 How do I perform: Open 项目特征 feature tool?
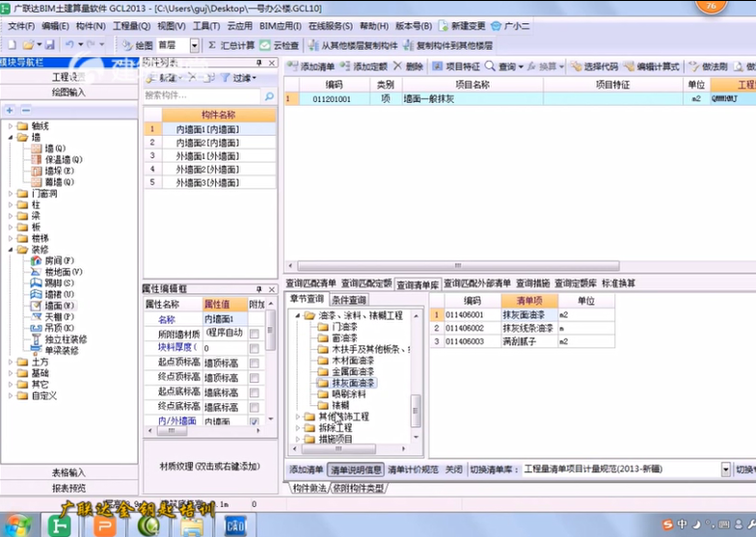pos(456,66)
